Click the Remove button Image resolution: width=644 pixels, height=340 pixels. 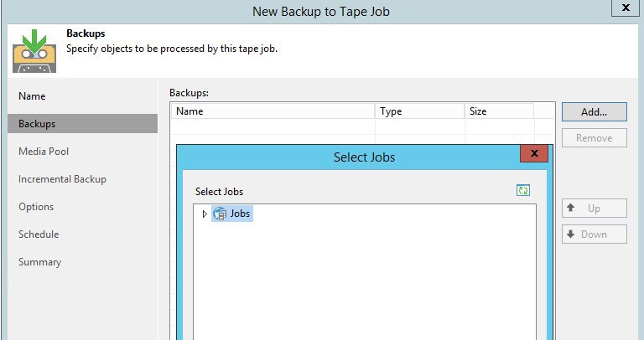click(594, 138)
